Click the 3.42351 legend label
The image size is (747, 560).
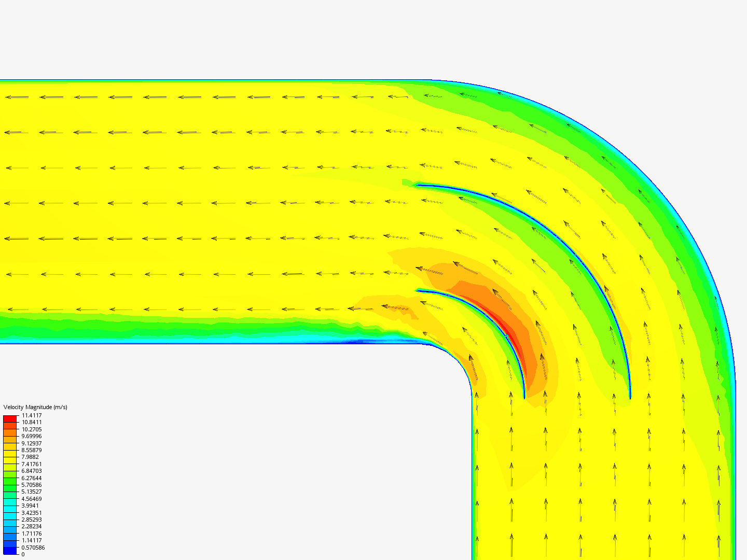pyautogui.click(x=32, y=513)
